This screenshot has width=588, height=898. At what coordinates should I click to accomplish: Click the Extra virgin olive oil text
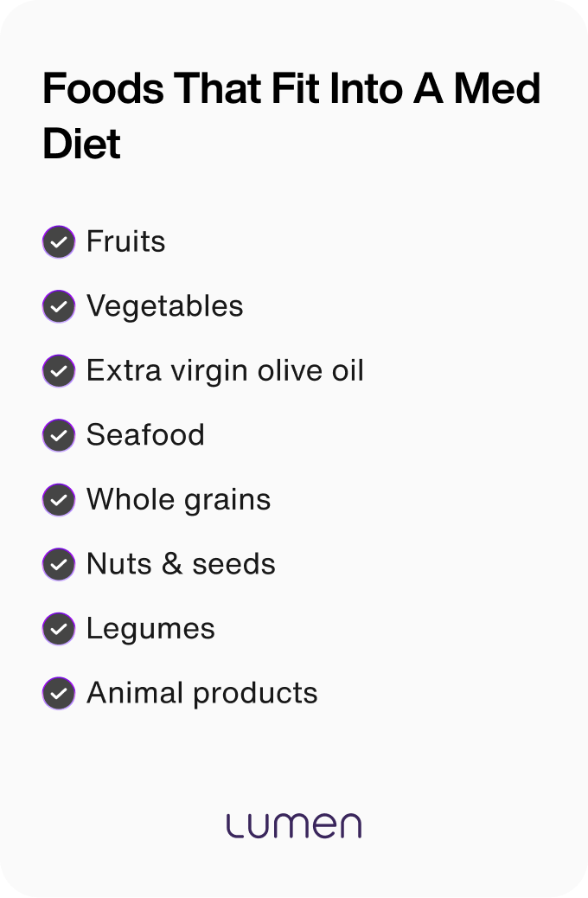pos(225,371)
